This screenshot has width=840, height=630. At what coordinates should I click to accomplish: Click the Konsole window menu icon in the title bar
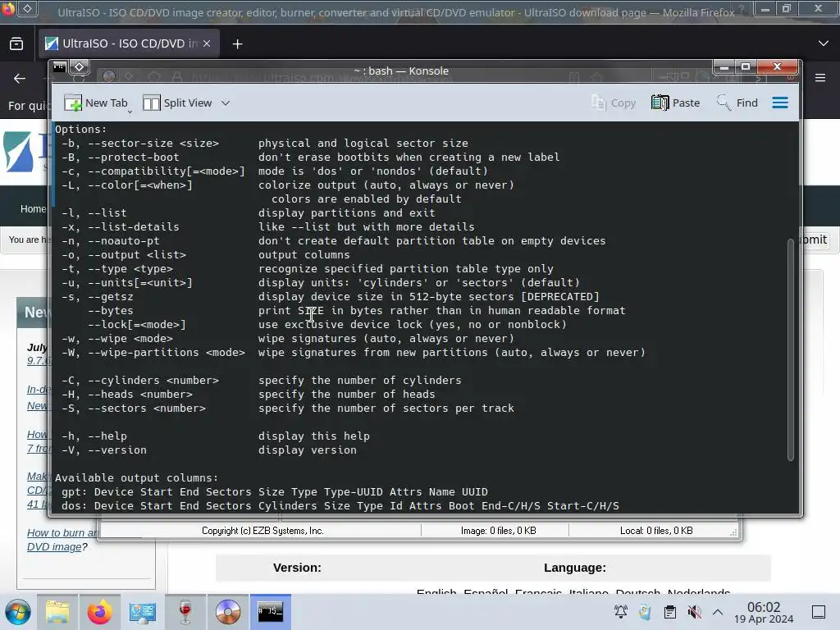(x=59, y=67)
